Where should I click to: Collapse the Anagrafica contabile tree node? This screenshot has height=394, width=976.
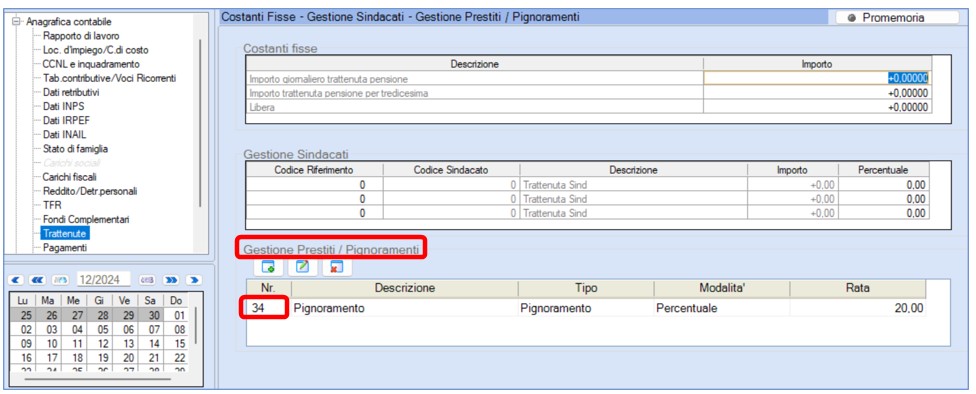coord(16,22)
